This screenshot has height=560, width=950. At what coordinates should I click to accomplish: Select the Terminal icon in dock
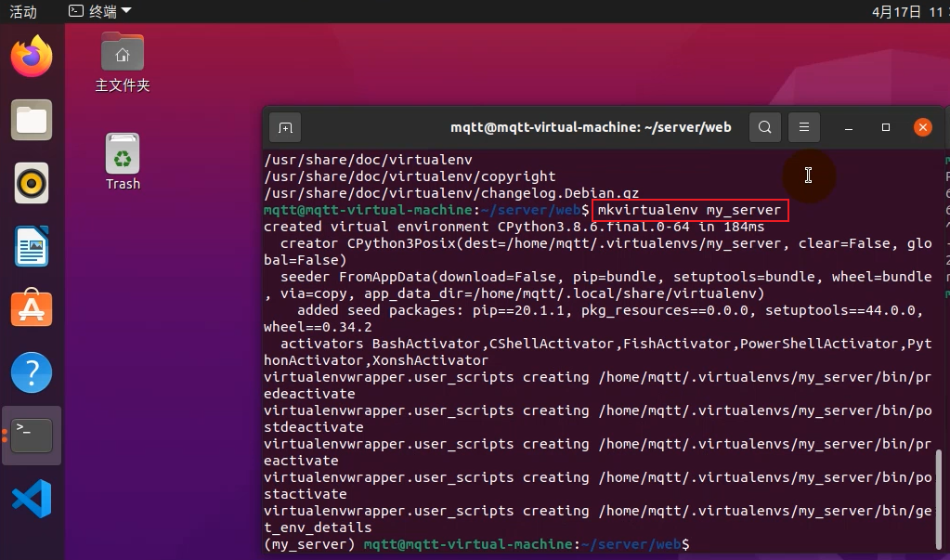click(x=32, y=436)
